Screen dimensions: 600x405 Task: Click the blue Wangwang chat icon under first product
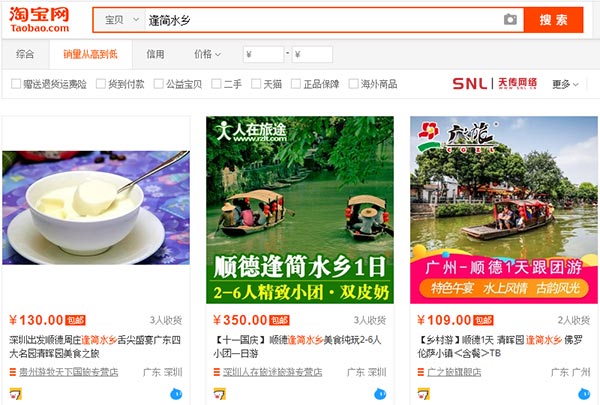tap(176, 394)
